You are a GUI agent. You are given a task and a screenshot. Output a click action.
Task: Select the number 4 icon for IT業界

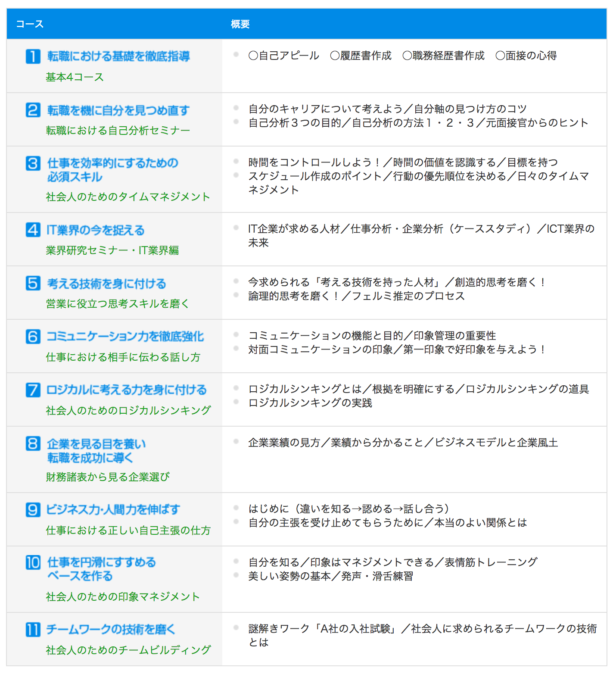click(x=33, y=230)
